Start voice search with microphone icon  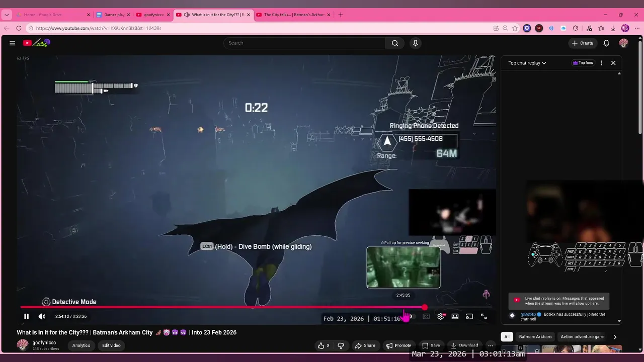pos(415,43)
